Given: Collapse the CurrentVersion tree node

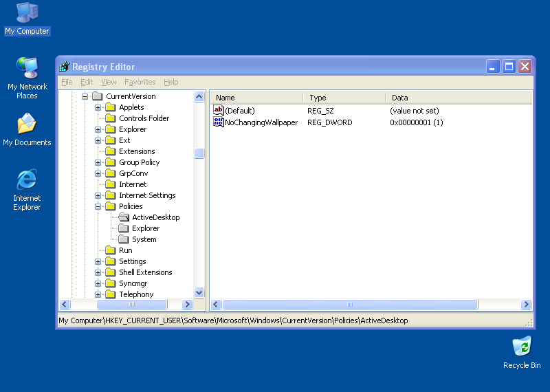Looking at the screenshot, I should click(x=85, y=96).
